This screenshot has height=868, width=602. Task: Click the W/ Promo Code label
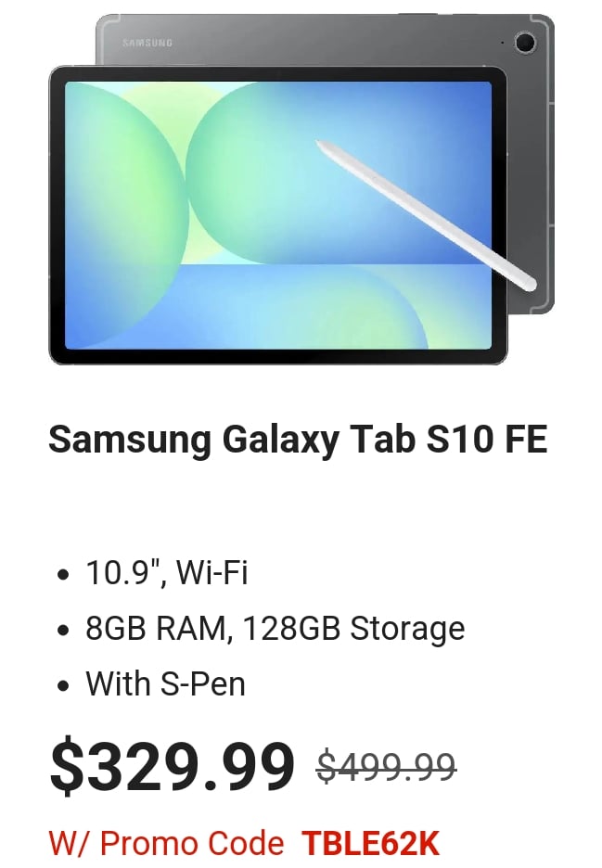[166, 843]
